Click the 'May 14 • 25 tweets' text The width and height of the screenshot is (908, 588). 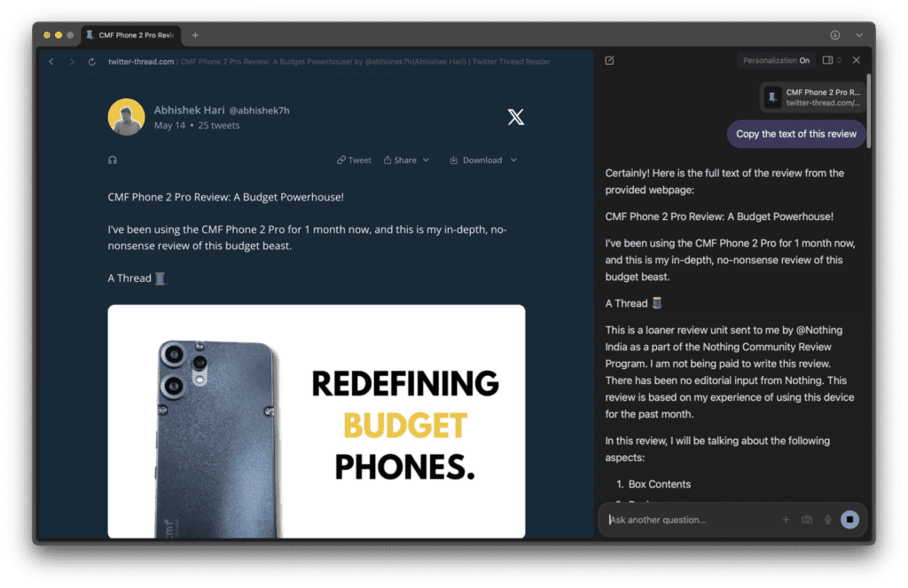pyautogui.click(x=197, y=125)
